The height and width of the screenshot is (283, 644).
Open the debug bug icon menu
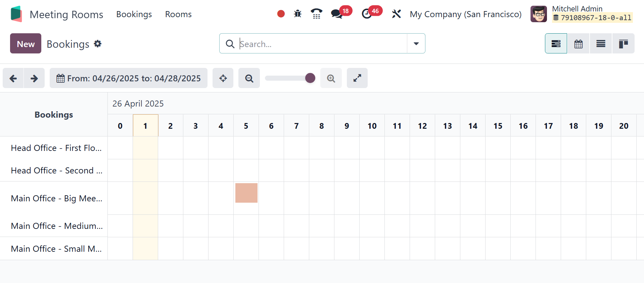click(x=297, y=14)
